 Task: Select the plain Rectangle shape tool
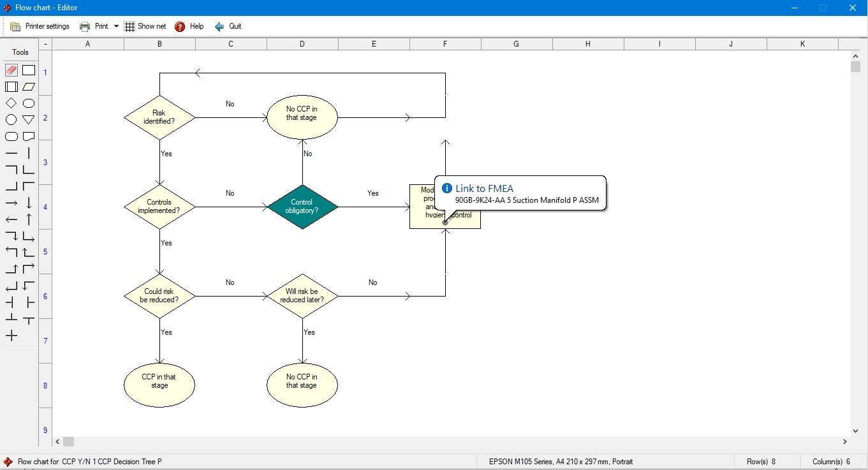(29, 70)
